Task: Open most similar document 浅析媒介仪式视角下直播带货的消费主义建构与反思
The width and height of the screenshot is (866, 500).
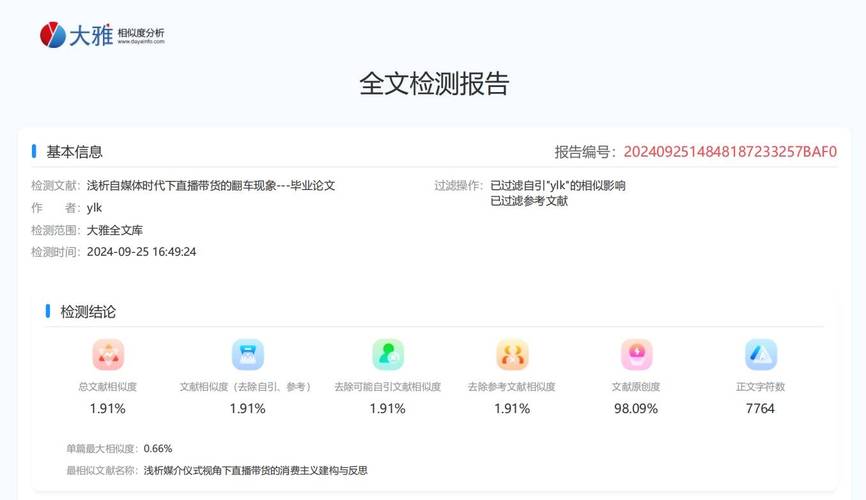Action: pos(256,471)
